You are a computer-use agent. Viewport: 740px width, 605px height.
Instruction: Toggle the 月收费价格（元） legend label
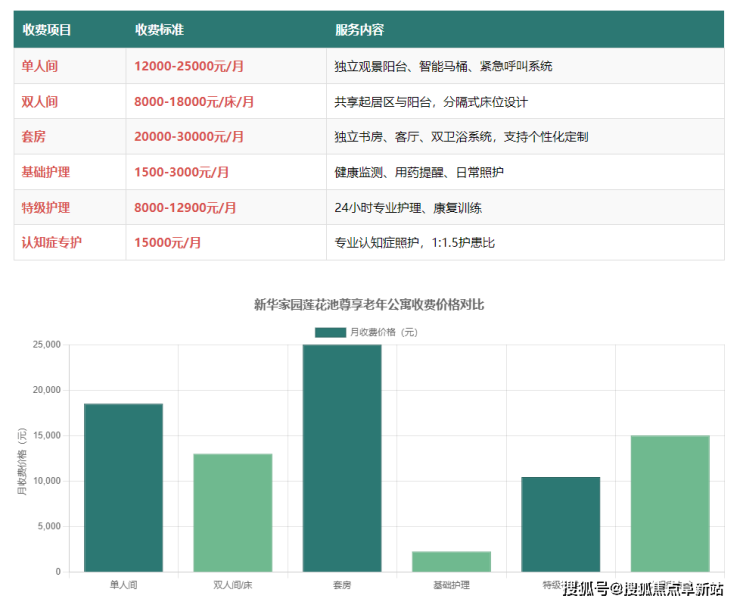point(383,332)
